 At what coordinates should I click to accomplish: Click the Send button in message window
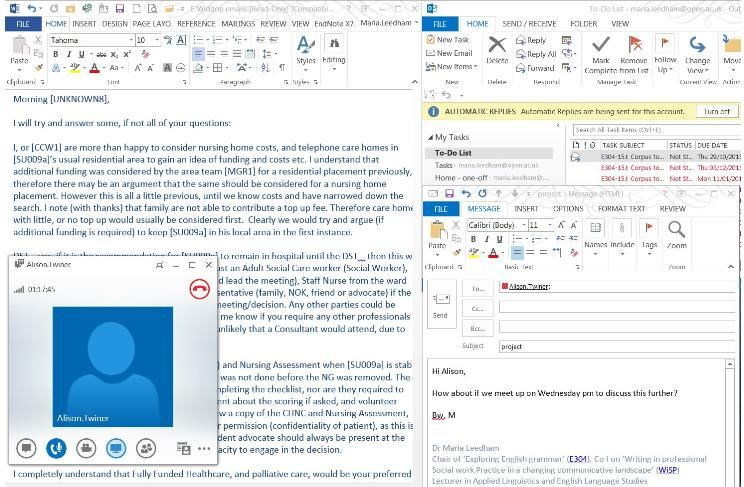coord(440,305)
